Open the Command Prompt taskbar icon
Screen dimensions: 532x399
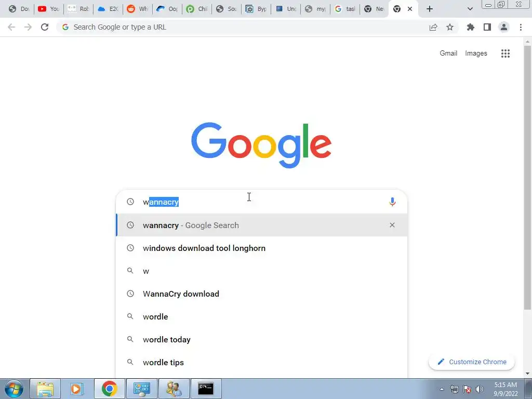point(206,389)
